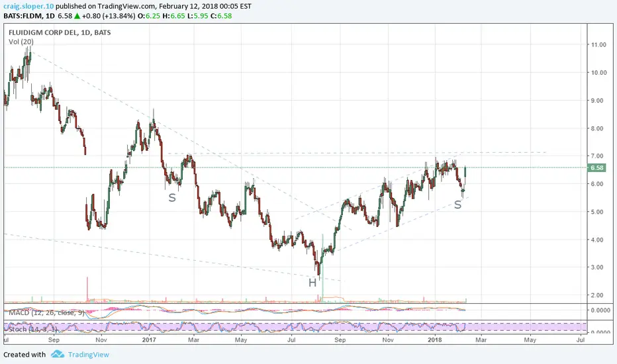Image resolution: width=617 pixels, height=364 pixels.
Task: Click the 3.00 price axis label
Action: [x=597, y=267]
